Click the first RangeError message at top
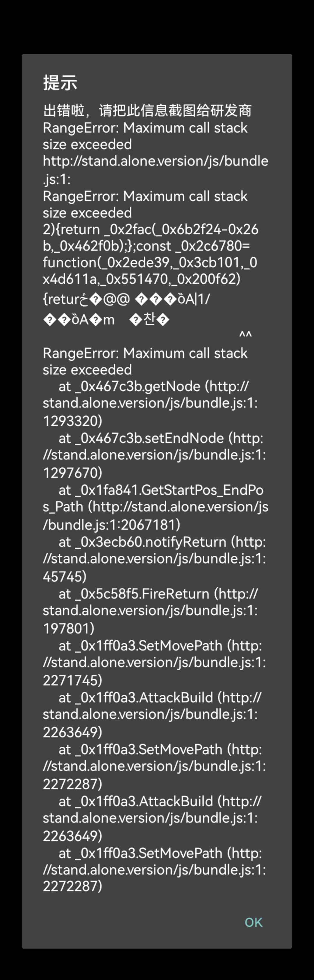 click(144, 136)
